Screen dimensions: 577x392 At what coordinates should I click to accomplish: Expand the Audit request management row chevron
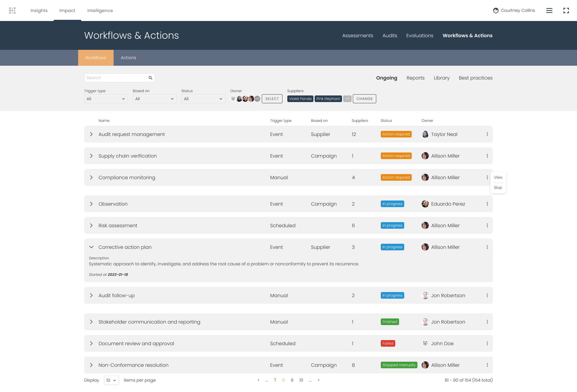pos(92,134)
